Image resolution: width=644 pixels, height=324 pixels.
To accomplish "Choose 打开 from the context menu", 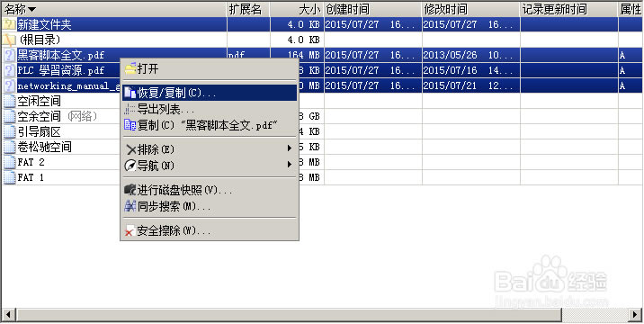I will coord(210,68).
